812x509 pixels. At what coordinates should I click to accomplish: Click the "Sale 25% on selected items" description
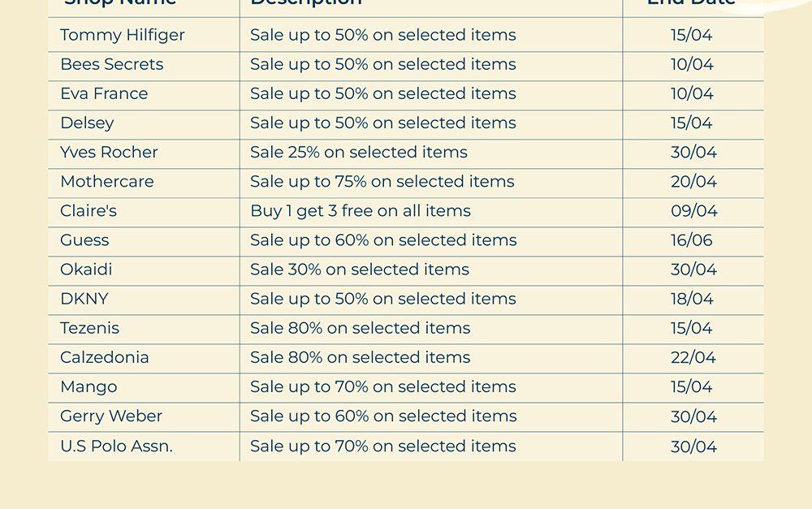click(x=359, y=152)
